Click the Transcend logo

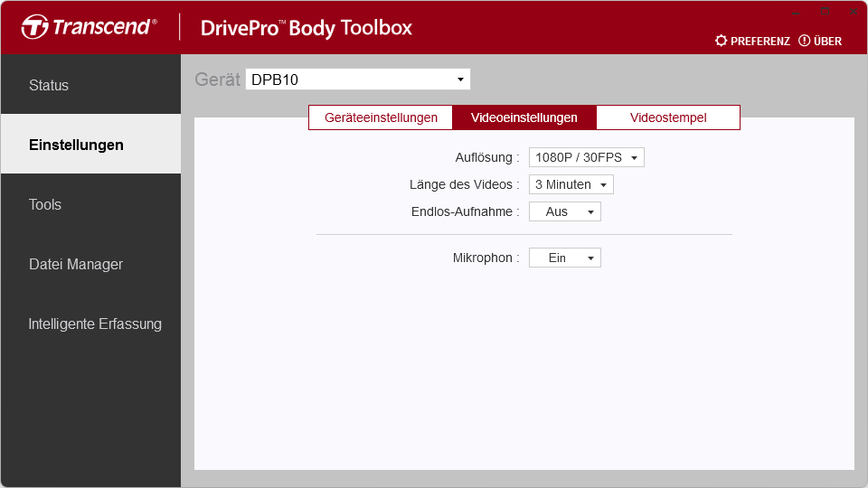(90, 26)
